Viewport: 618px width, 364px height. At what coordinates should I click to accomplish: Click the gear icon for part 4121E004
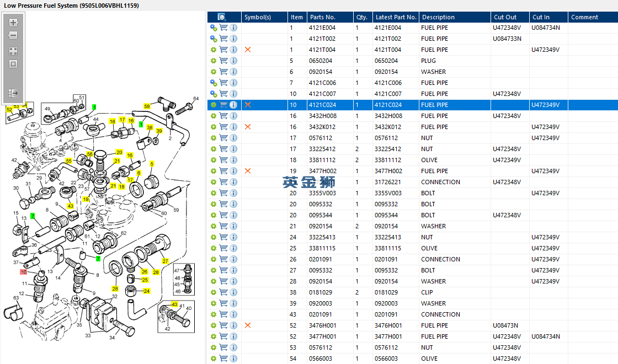pos(214,28)
